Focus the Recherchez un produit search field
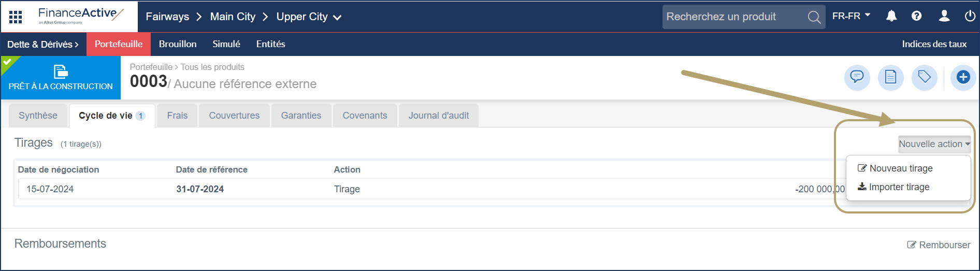 pyautogui.click(x=733, y=17)
